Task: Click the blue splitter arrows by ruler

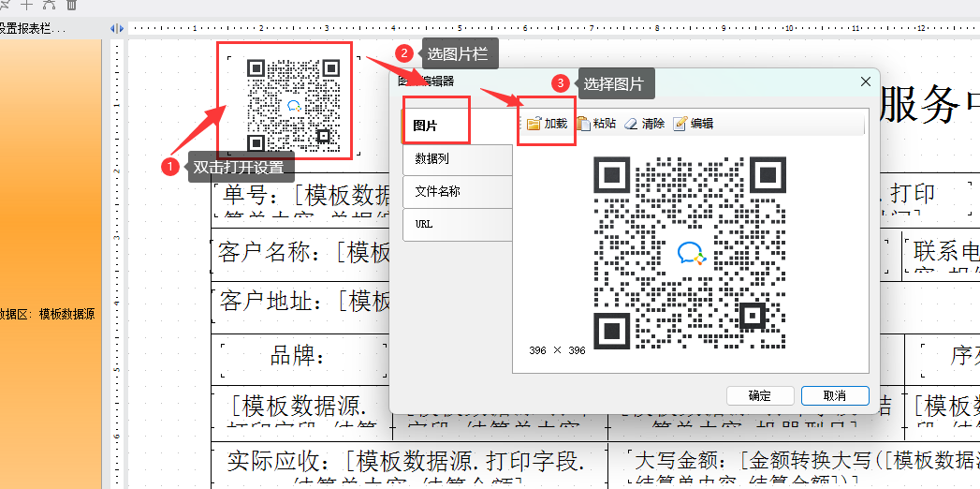Action: pyautogui.click(x=117, y=29)
